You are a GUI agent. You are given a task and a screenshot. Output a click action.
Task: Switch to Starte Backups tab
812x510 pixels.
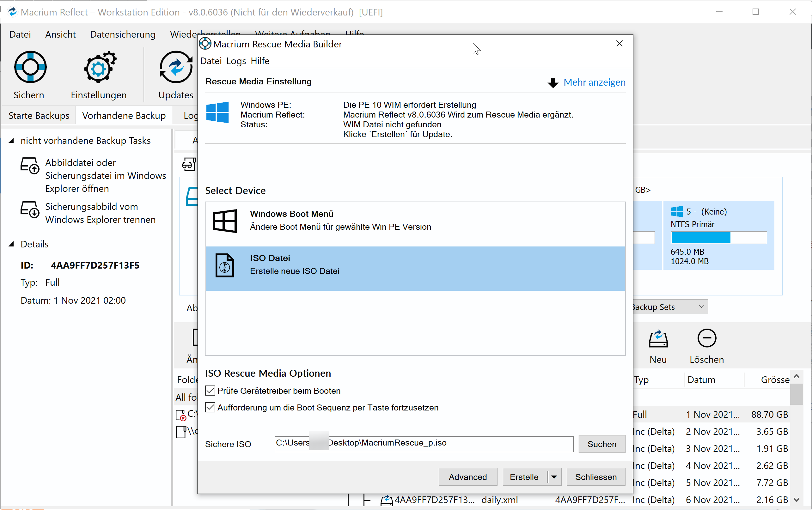pos(39,116)
